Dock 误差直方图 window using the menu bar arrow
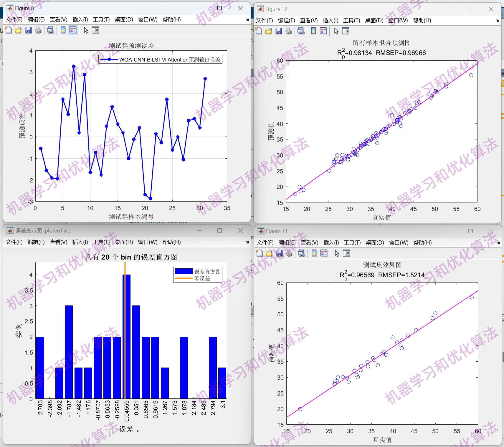 247,242
